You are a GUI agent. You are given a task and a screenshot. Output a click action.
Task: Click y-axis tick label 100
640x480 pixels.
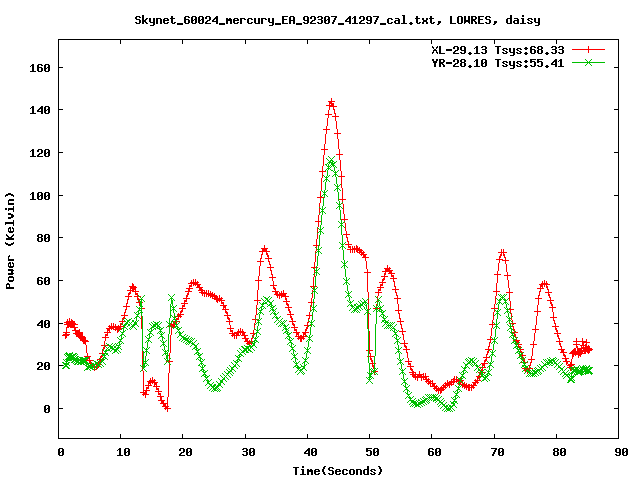40,196
